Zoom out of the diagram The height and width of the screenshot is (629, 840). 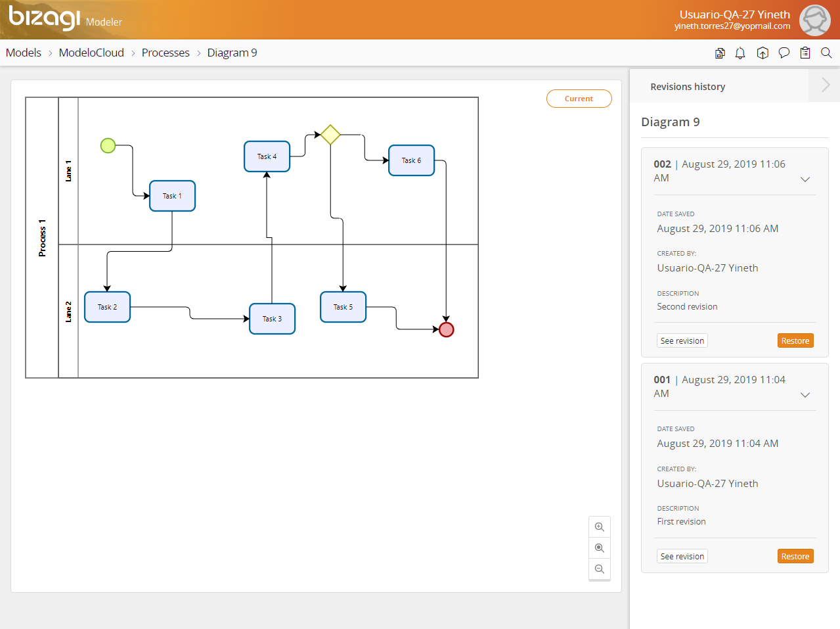(600, 569)
